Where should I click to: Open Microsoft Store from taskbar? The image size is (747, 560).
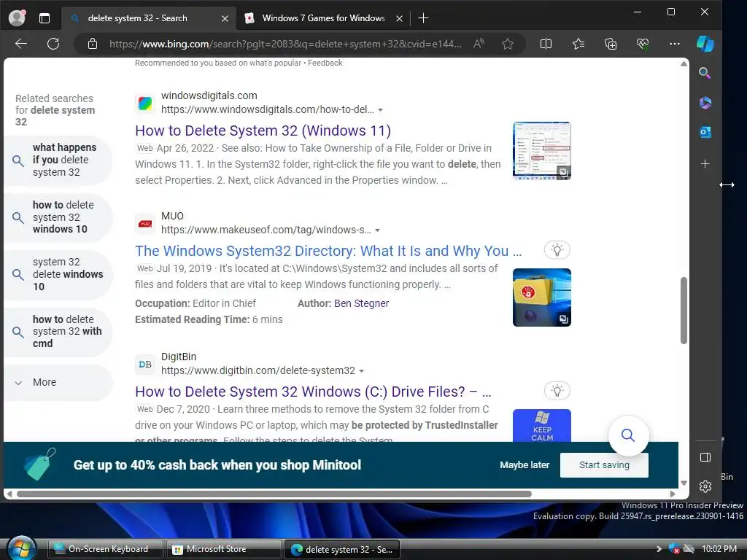(x=223, y=549)
